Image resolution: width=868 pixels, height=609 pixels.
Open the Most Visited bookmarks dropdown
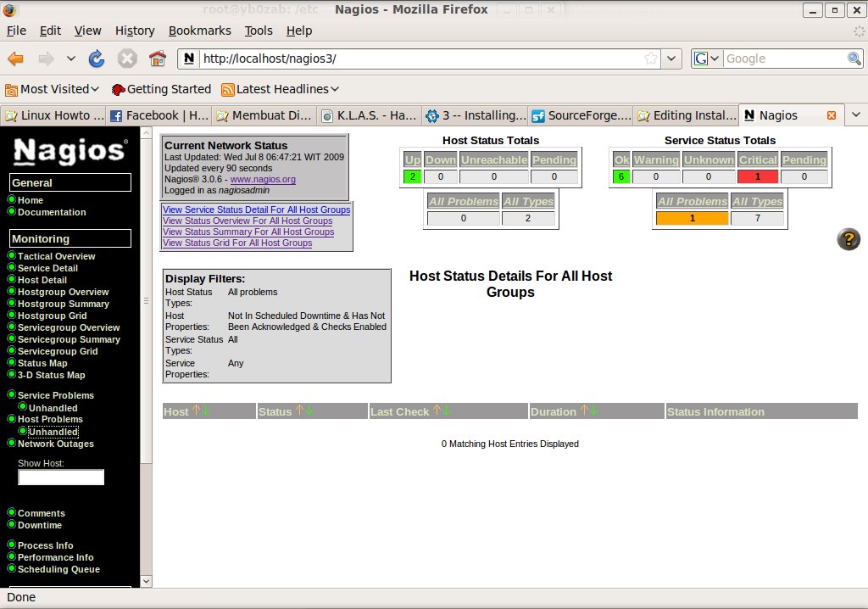(52, 89)
